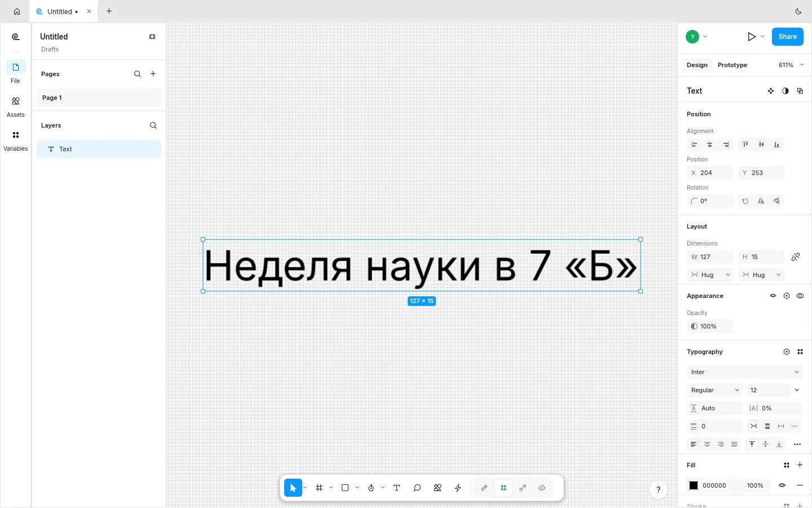The width and height of the screenshot is (812, 508).
Task: Select the Rectangle shape tool
Action: [345, 488]
